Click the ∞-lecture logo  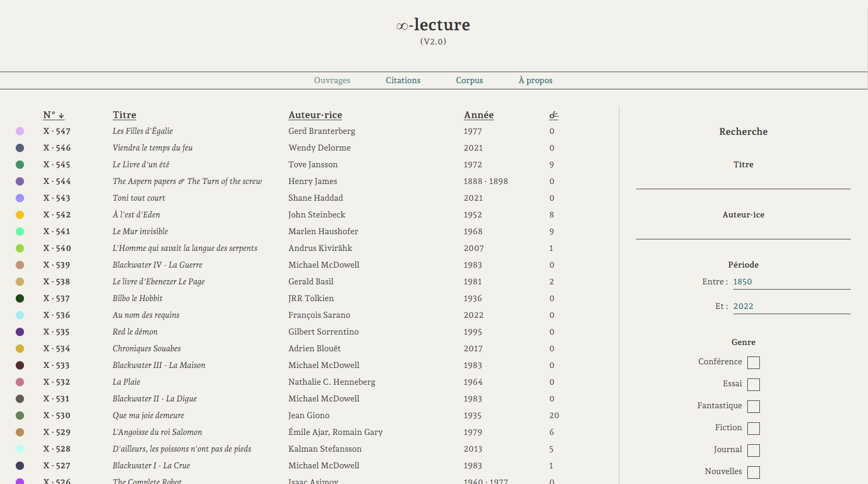point(433,25)
